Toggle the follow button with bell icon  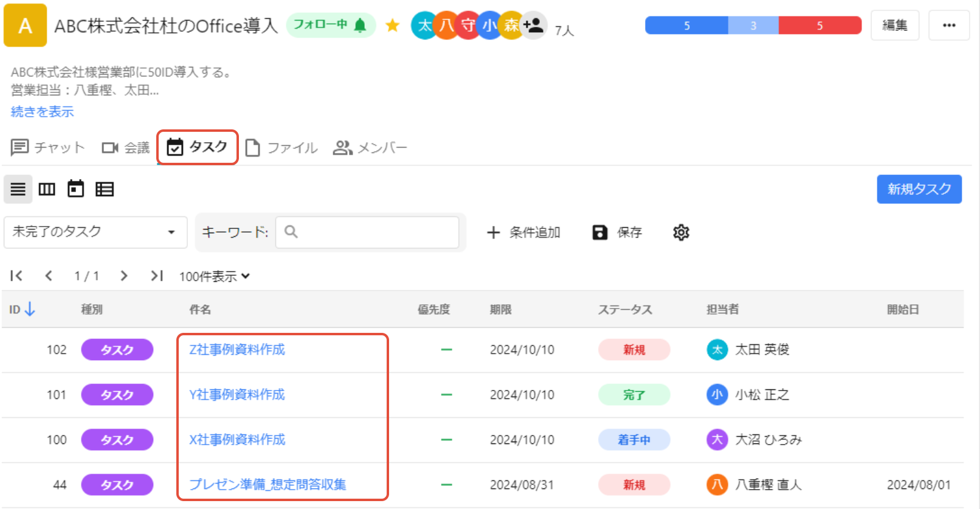(x=331, y=25)
